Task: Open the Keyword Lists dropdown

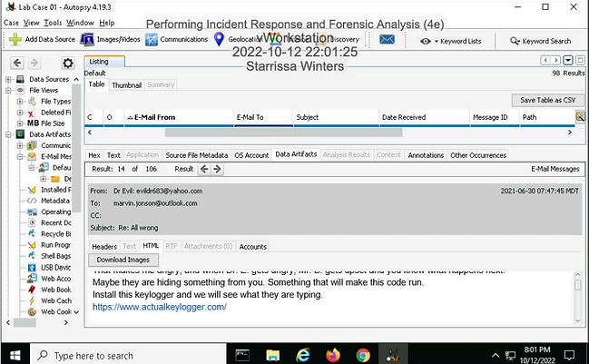Action: click(x=451, y=42)
